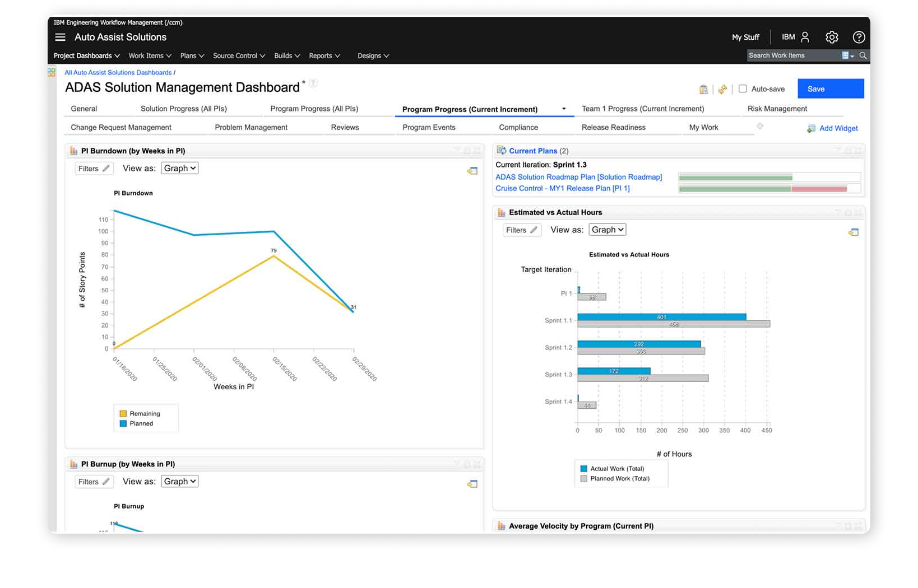The image size is (918, 588).
Task: Switch to the Reviews tab
Action: 345,127
